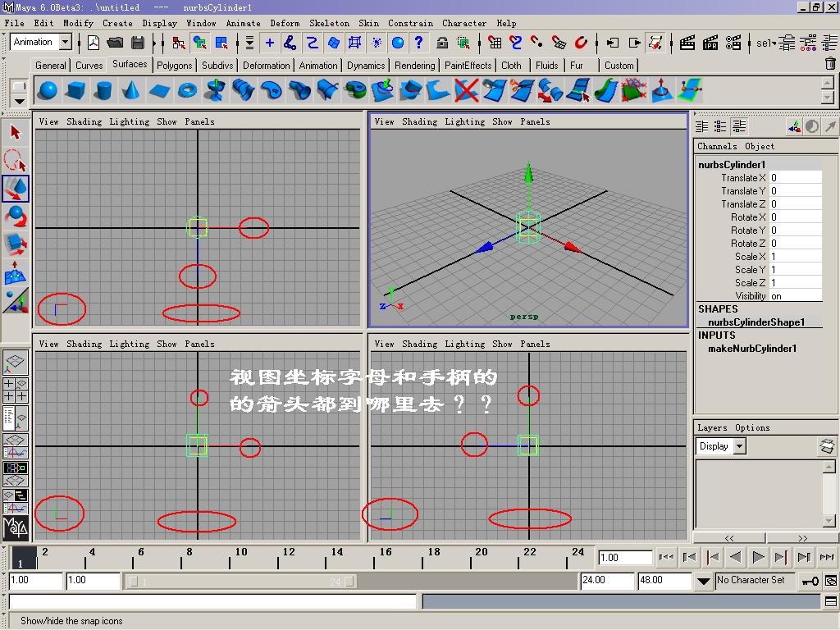Select nurbsCylinderShape1 under SHAPES
Image resolution: width=840 pixels, height=630 pixels.
click(x=756, y=322)
